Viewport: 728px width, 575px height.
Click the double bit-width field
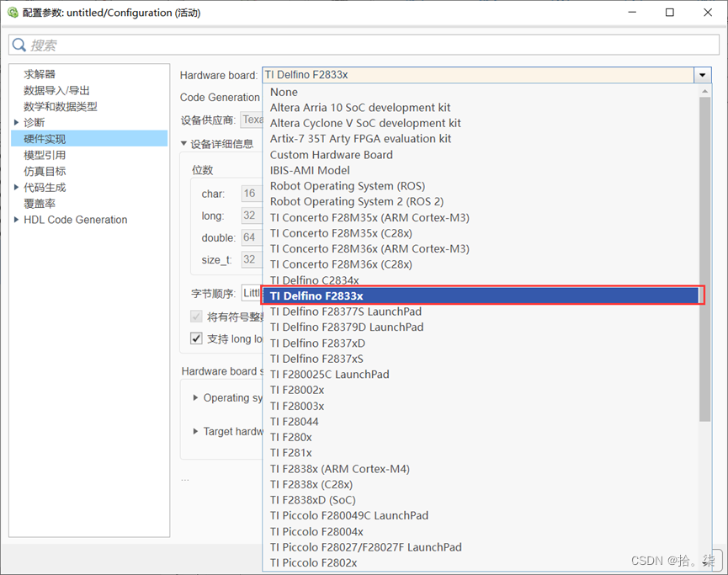point(251,237)
